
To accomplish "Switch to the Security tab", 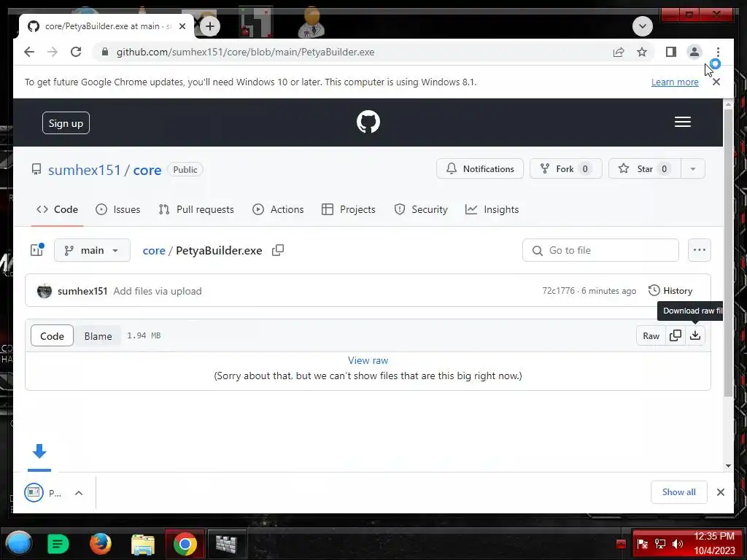I will tap(421, 209).
